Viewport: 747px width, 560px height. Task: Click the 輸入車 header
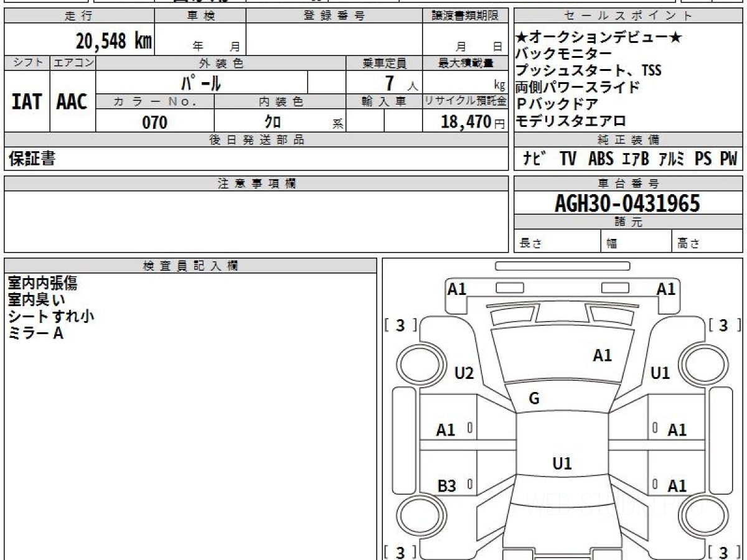(x=384, y=101)
